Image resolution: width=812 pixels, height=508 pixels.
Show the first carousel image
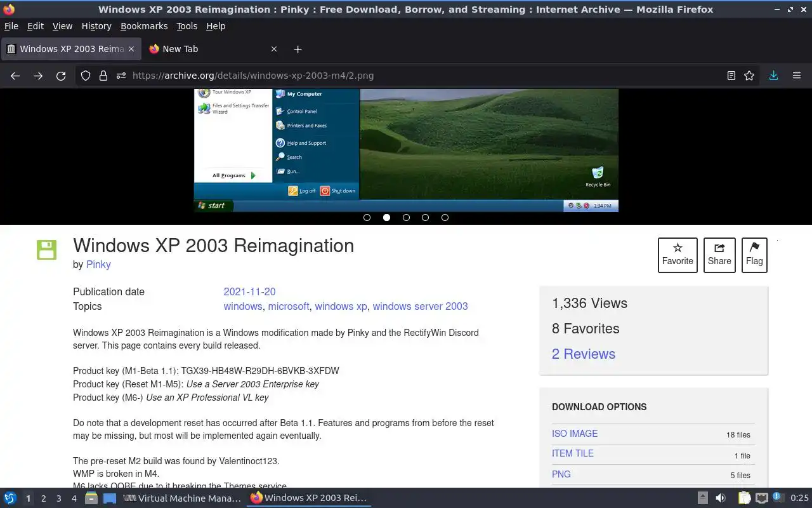(x=367, y=217)
